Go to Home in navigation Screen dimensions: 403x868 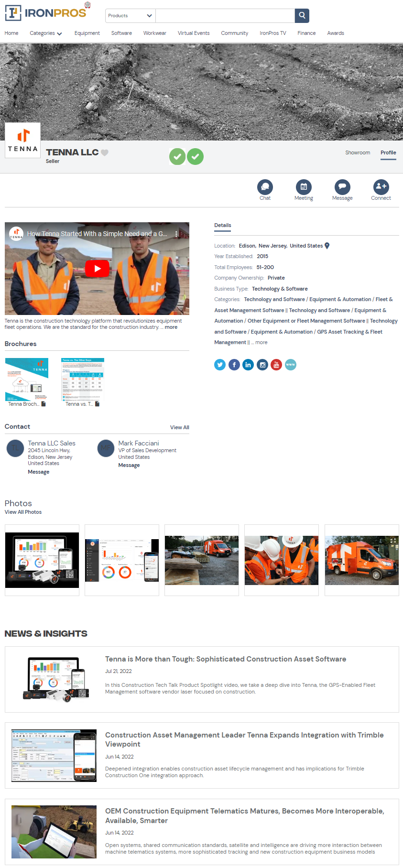11,33
